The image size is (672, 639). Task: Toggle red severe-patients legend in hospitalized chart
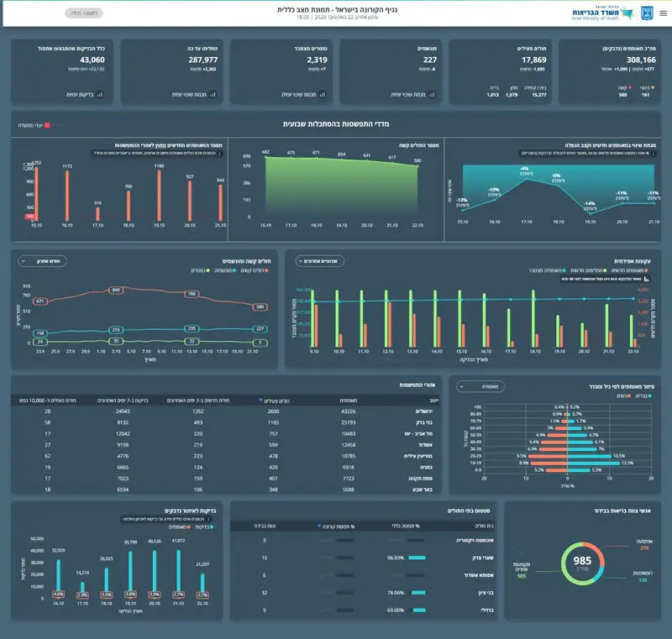click(255, 270)
